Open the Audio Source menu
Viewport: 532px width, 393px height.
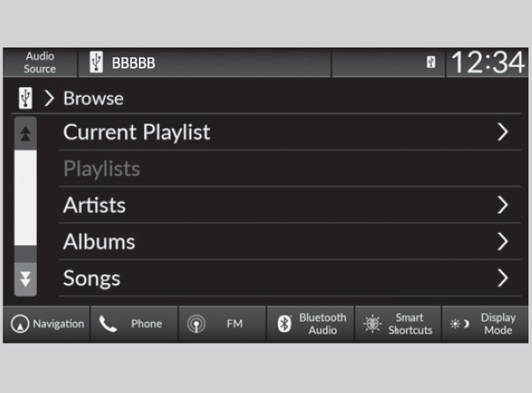click(40, 63)
